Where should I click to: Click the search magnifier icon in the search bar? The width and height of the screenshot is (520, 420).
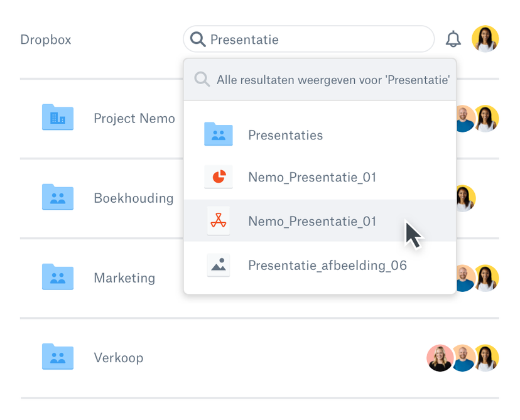[197, 39]
